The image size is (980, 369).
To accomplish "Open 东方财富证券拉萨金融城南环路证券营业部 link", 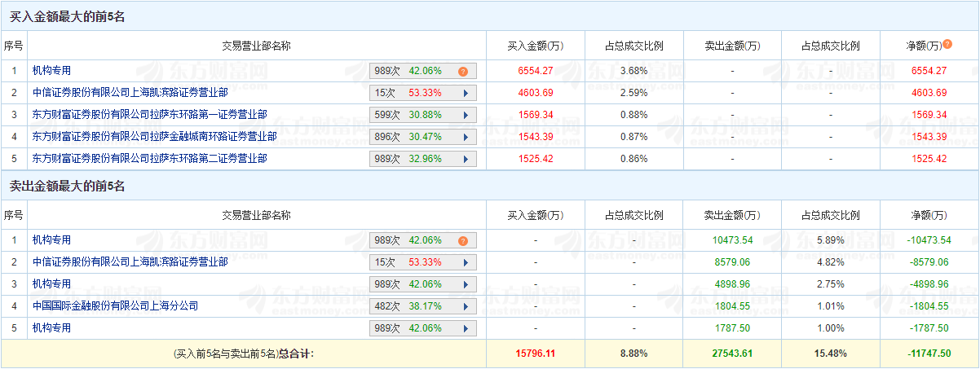I will 154,137.
